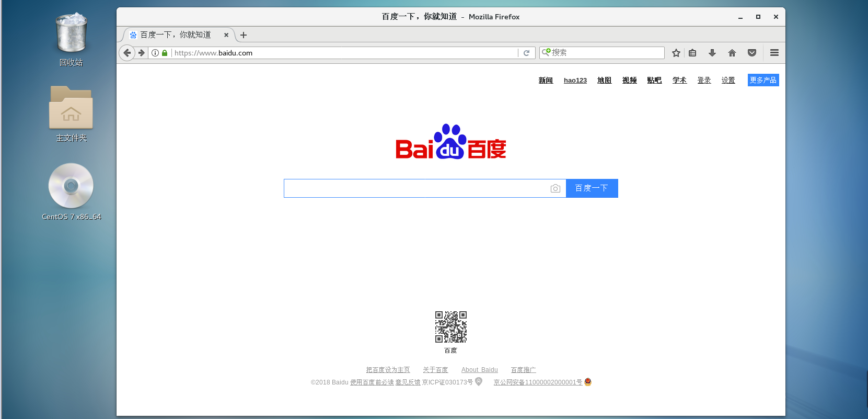Click the Firefox forward arrow button
This screenshot has width=868, height=419.
click(141, 53)
